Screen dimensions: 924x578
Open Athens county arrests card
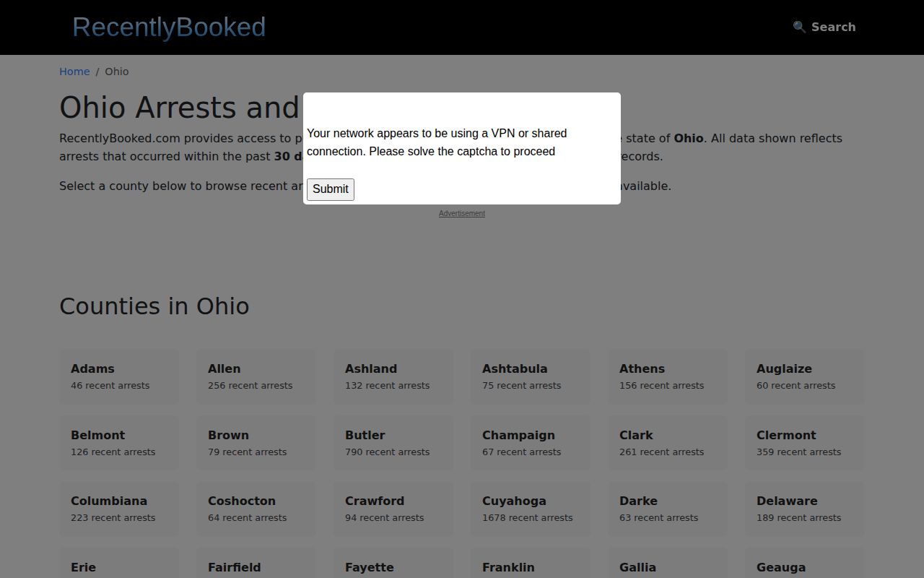[668, 376]
